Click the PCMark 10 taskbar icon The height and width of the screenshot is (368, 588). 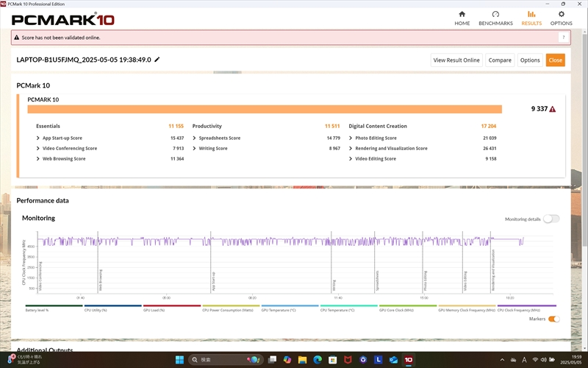pyautogui.click(x=409, y=360)
